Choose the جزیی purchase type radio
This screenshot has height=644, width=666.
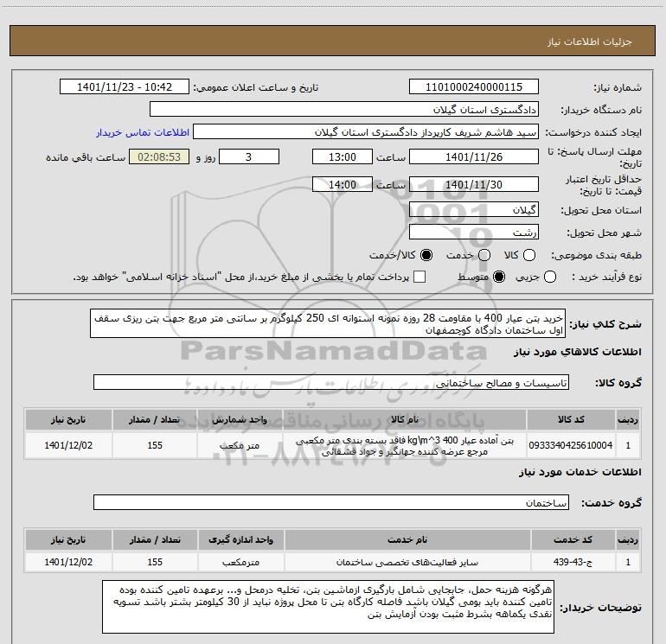550,277
